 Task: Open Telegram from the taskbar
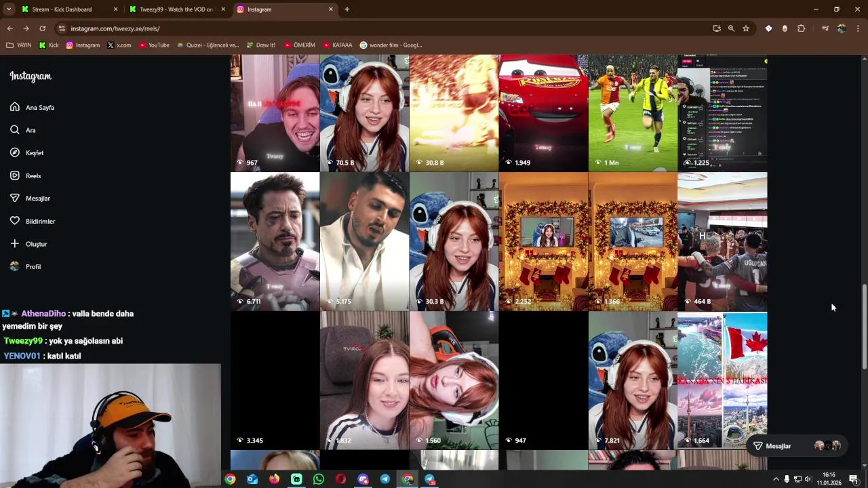385,479
